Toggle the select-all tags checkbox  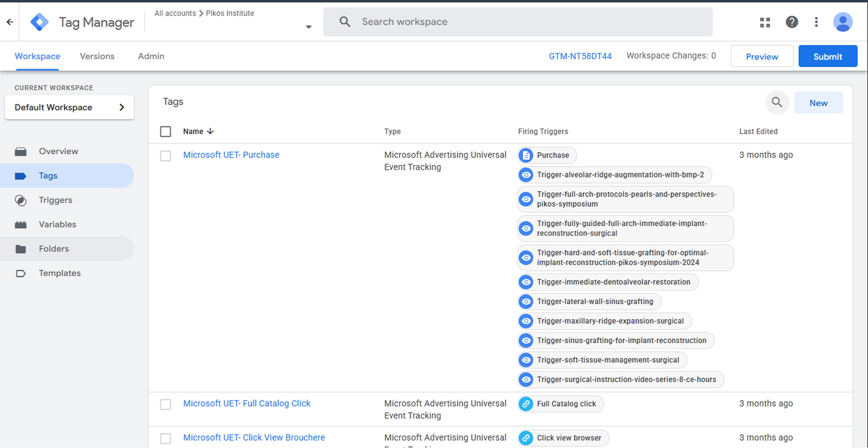[166, 132]
